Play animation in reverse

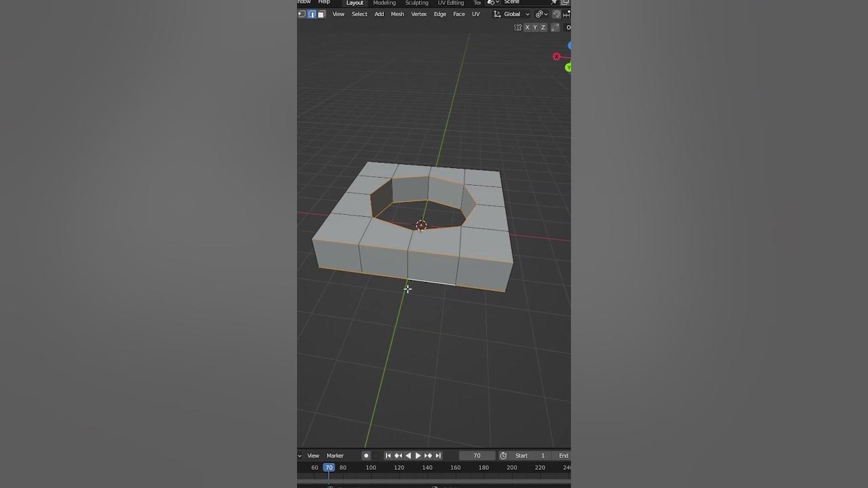point(408,455)
